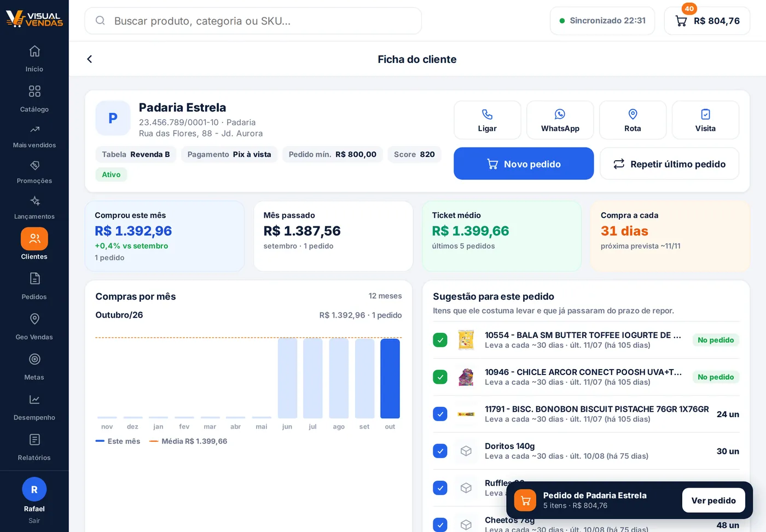Click the Ativo status badge

coord(111,174)
